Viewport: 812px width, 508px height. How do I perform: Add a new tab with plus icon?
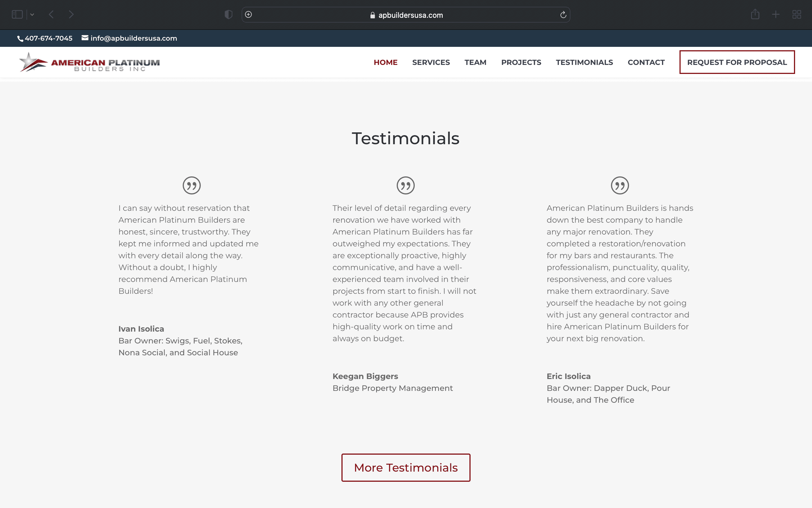coord(776,14)
